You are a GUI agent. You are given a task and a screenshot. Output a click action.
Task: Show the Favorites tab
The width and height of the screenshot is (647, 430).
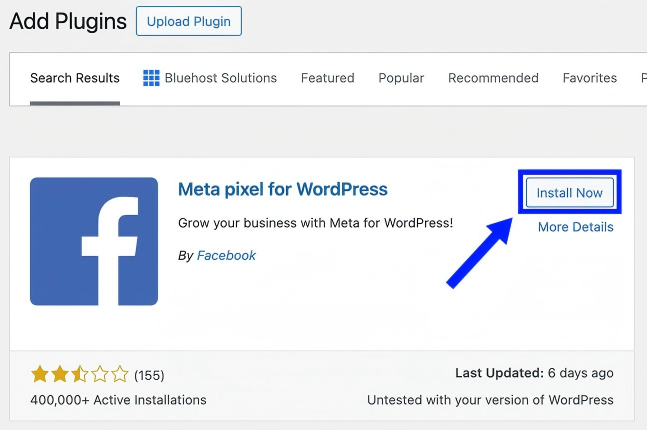[590, 78]
